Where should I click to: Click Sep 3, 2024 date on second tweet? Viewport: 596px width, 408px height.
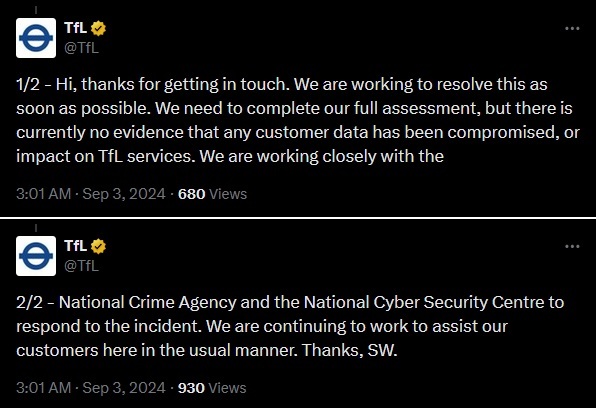(124, 388)
